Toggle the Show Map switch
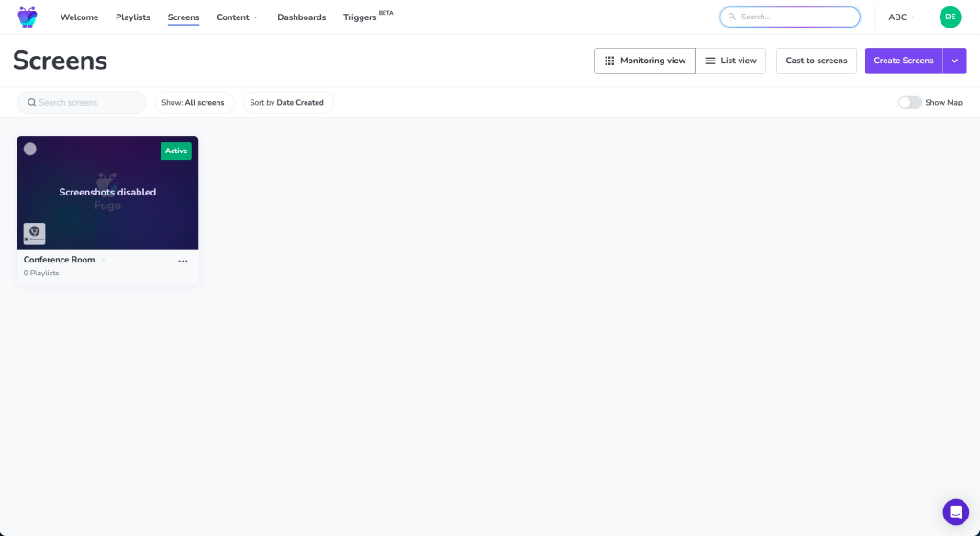Image resolution: width=980 pixels, height=536 pixels. 909,103
